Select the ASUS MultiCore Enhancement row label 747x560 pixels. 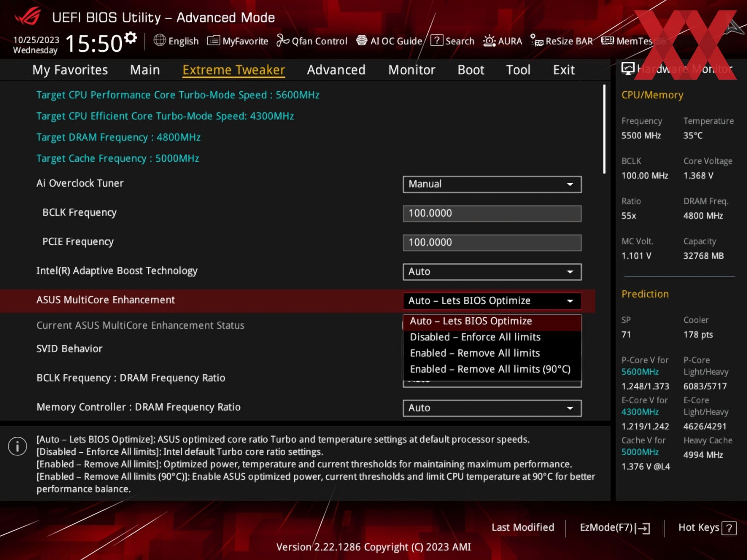click(105, 300)
